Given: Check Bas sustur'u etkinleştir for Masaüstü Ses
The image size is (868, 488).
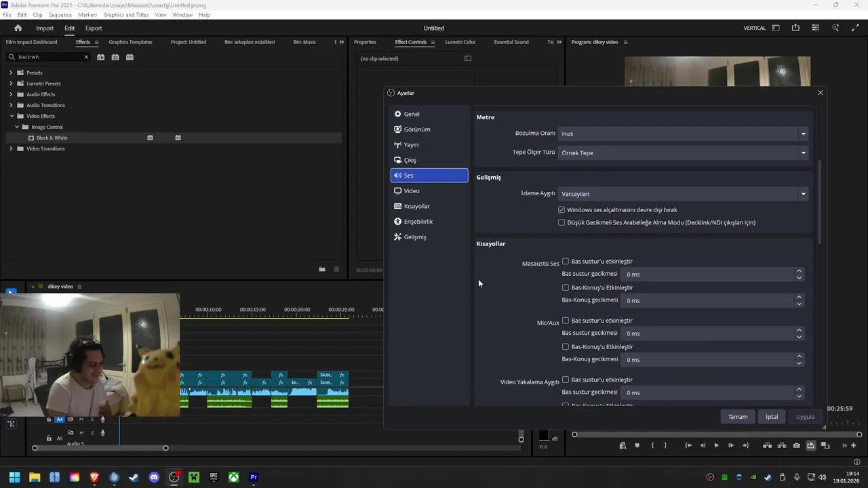Looking at the screenshot, I should tap(566, 261).
